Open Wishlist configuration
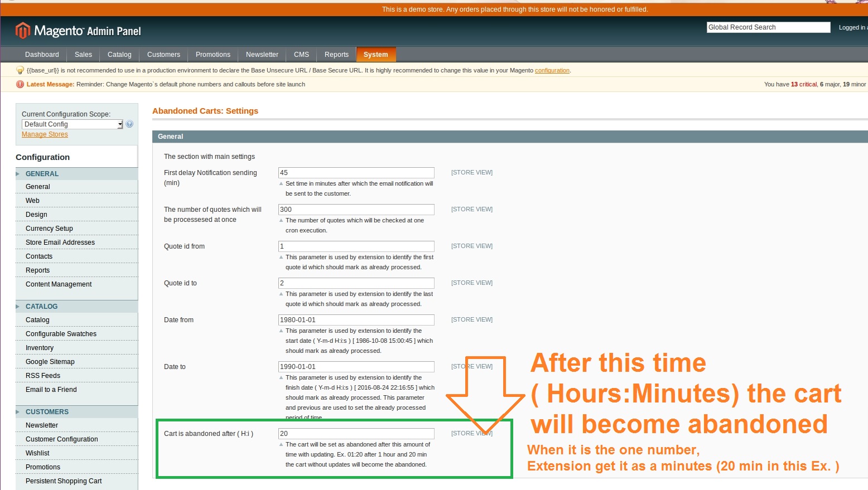This screenshot has height=490, width=868. coord(37,453)
